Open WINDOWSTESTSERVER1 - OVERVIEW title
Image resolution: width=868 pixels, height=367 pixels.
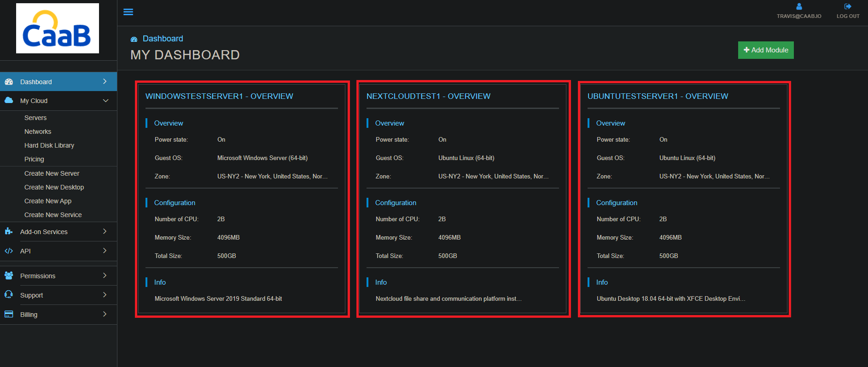point(219,96)
